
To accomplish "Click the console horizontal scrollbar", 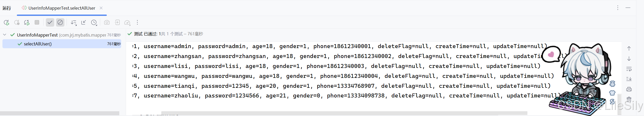I will tap(344, 113).
